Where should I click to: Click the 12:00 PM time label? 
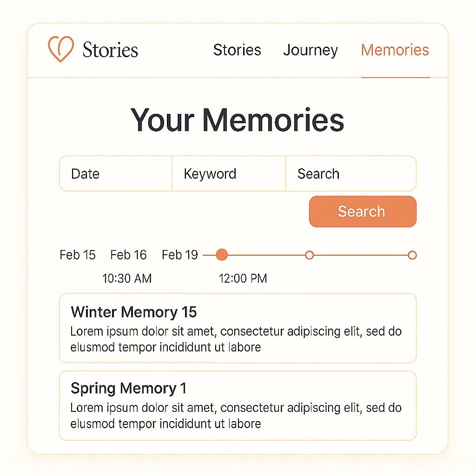point(243,278)
